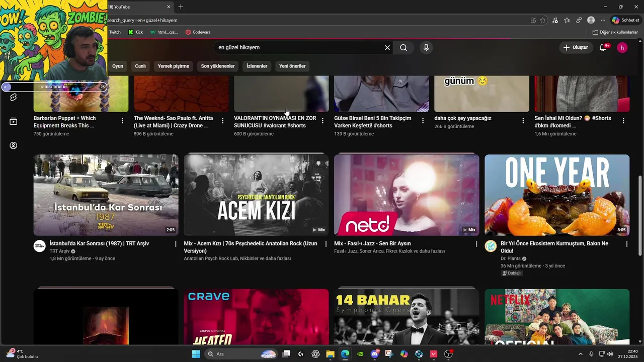Viewport: 644px width, 362px height.
Task: Open the Kick bookmark
Action: 135,32
